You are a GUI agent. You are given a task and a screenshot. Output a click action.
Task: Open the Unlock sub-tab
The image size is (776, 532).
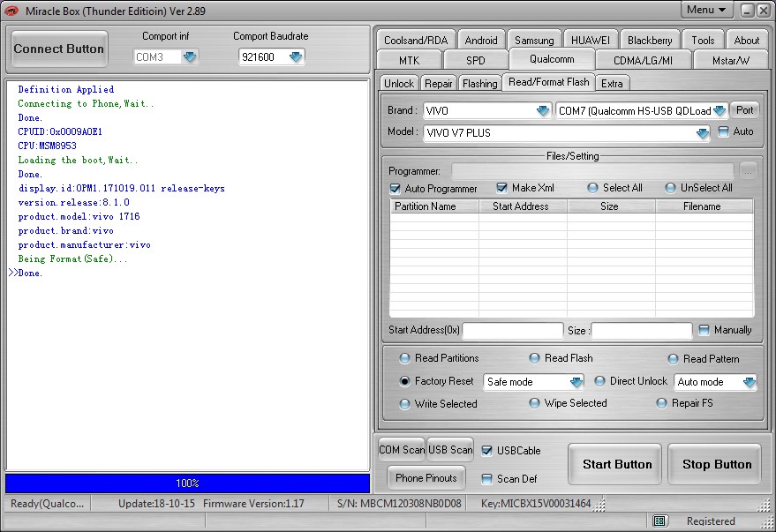coord(399,84)
